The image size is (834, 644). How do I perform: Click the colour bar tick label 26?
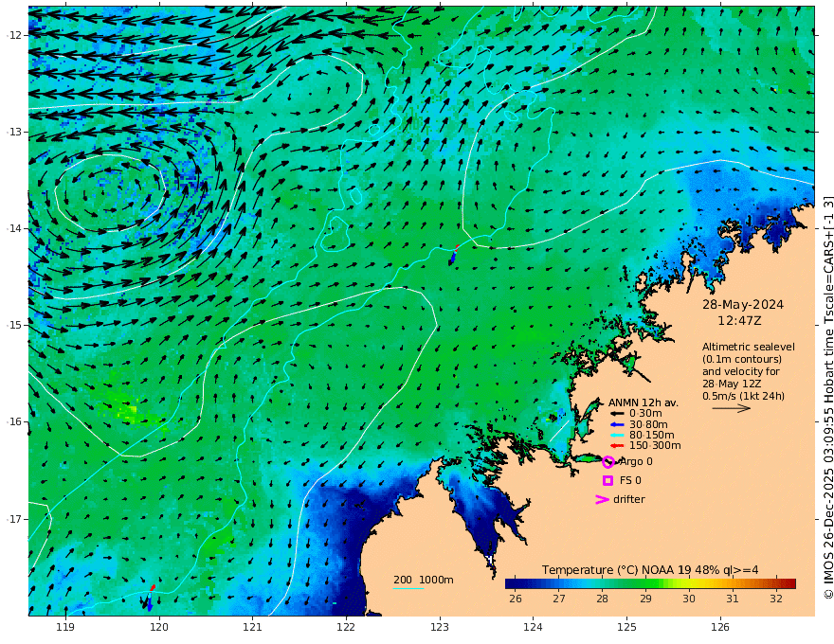[516, 599]
